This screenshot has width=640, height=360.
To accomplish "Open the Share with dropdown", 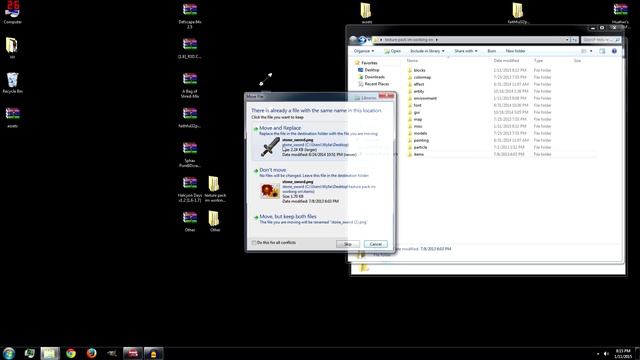I will point(466,51).
